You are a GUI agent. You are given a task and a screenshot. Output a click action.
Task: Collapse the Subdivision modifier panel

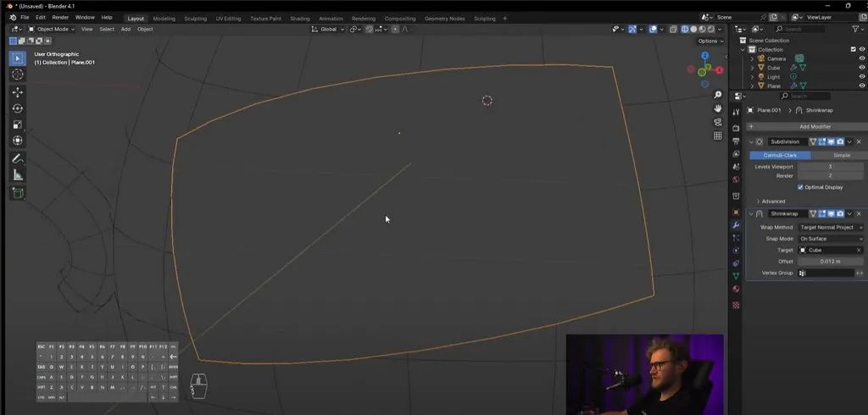tap(751, 141)
